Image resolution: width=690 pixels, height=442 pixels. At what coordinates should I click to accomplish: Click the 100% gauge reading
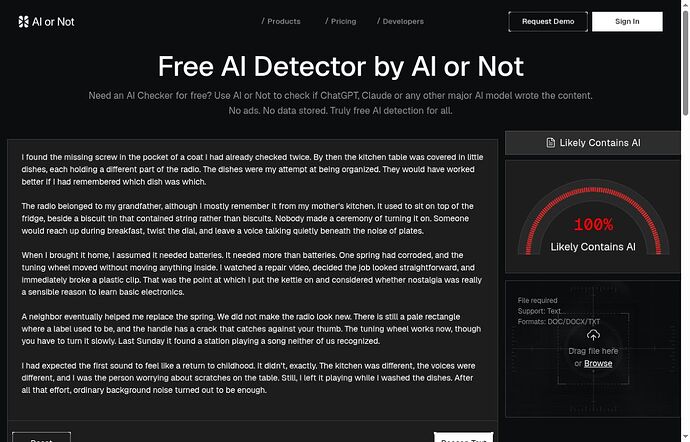(593, 225)
